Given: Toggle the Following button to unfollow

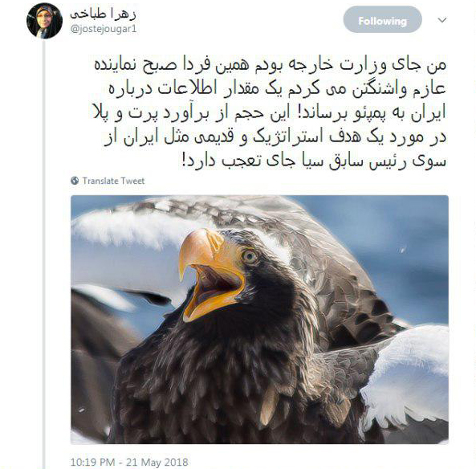Looking at the screenshot, I should tap(383, 20).
